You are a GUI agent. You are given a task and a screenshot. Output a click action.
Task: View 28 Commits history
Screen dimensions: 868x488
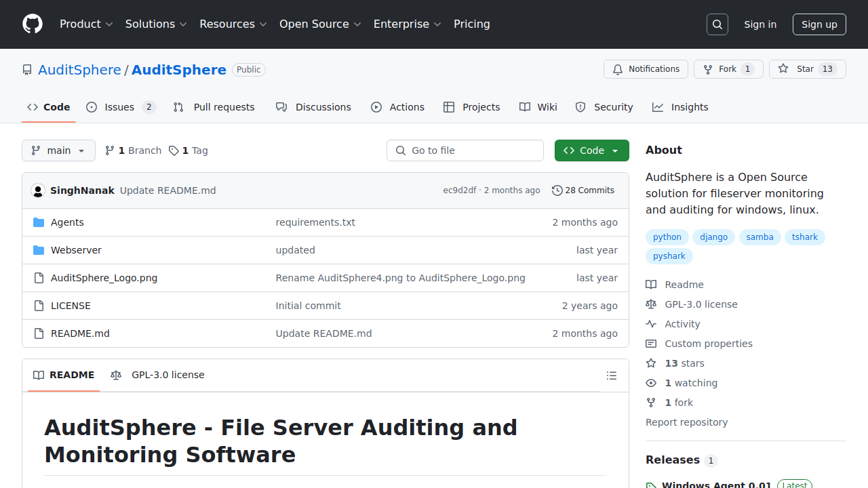pos(583,190)
